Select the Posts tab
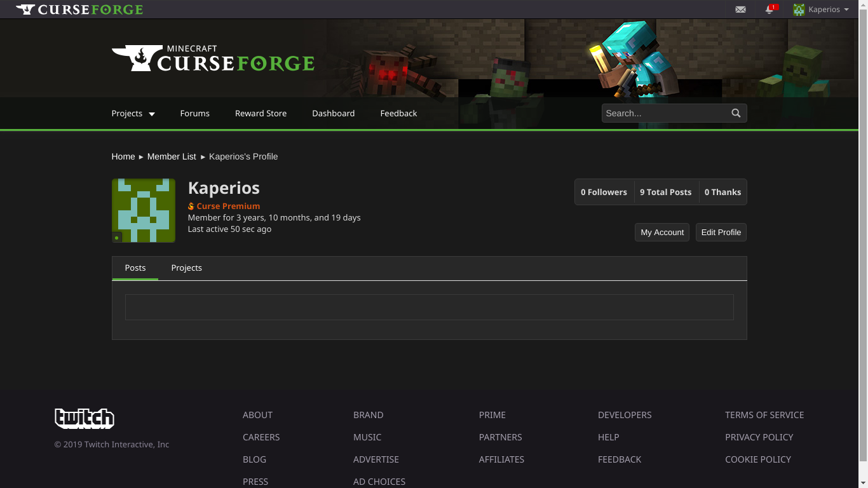 click(135, 268)
